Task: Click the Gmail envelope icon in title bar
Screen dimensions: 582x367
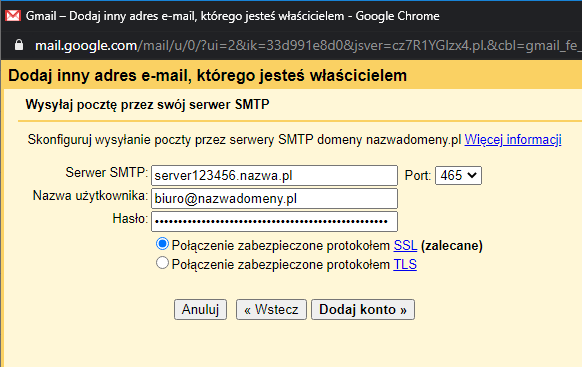Action: (x=13, y=16)
